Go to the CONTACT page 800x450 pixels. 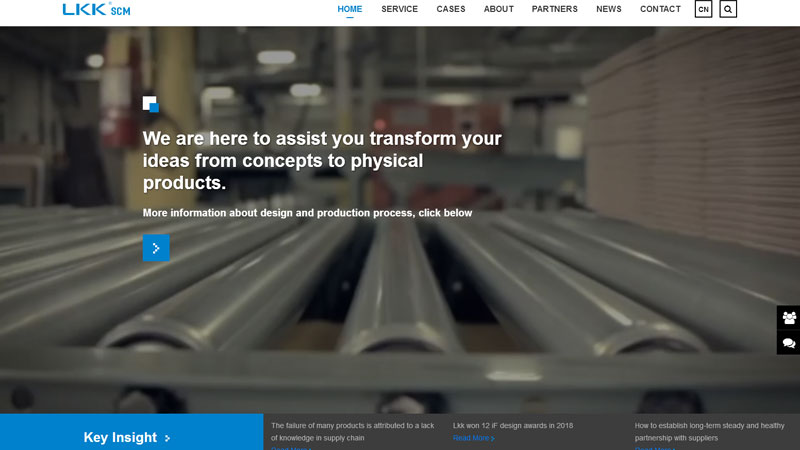pos(660,9)
